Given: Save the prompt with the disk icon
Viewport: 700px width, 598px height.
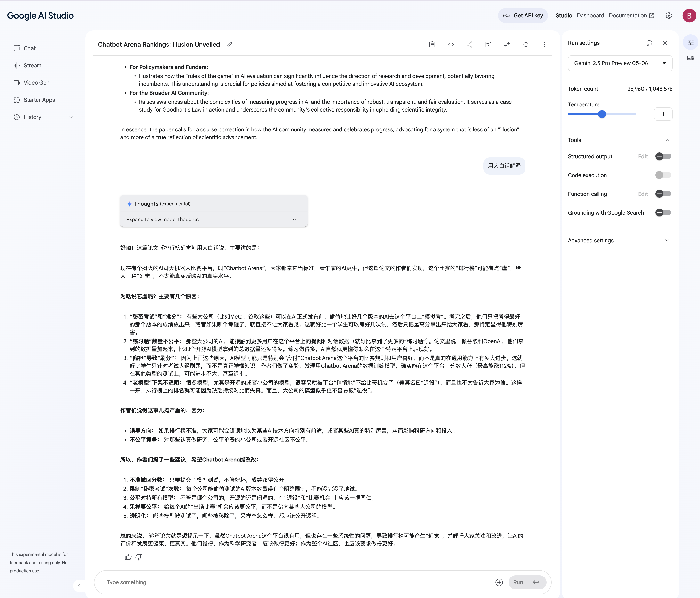Looking at the screenshot, I should coord(488,44).
